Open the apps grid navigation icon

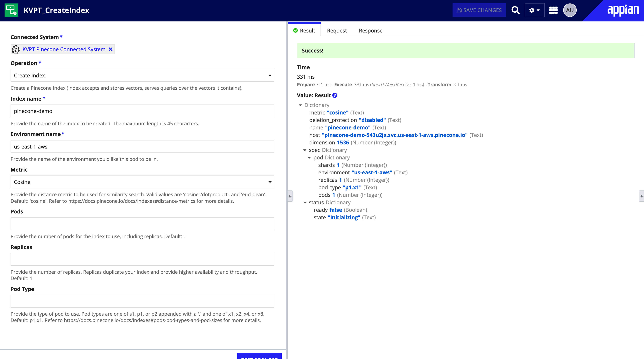[x=553, y=10]
